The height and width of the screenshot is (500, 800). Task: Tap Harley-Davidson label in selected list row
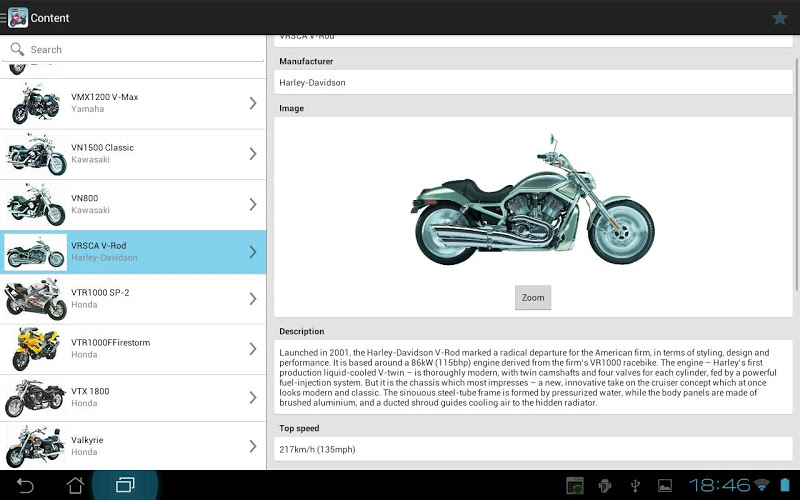click(104, 258)
